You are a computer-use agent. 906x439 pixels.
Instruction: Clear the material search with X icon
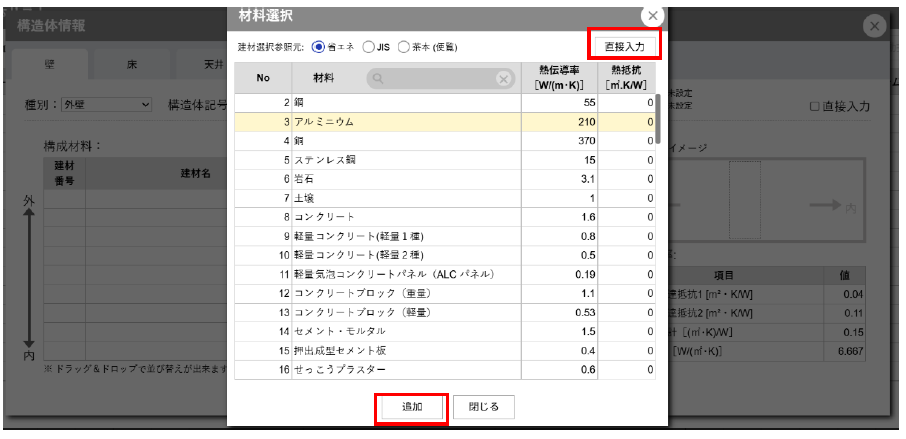[504, 78]
